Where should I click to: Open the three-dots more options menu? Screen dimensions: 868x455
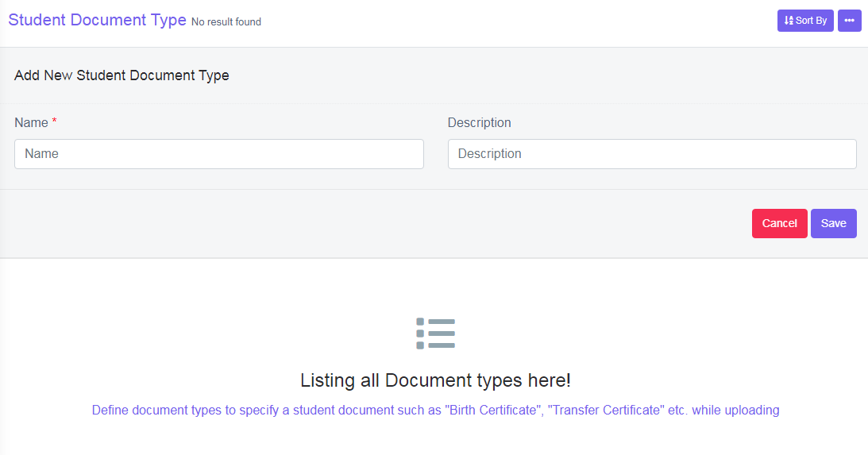849,21
